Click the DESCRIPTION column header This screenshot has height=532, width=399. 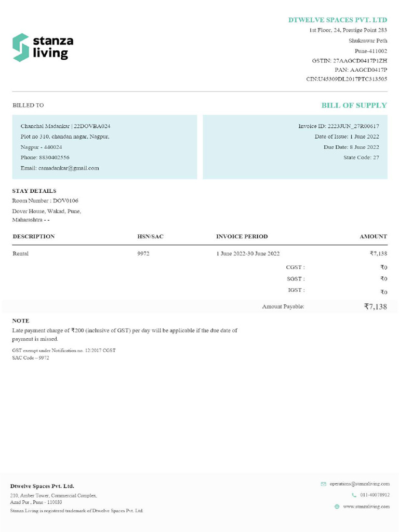coord(34,236)
